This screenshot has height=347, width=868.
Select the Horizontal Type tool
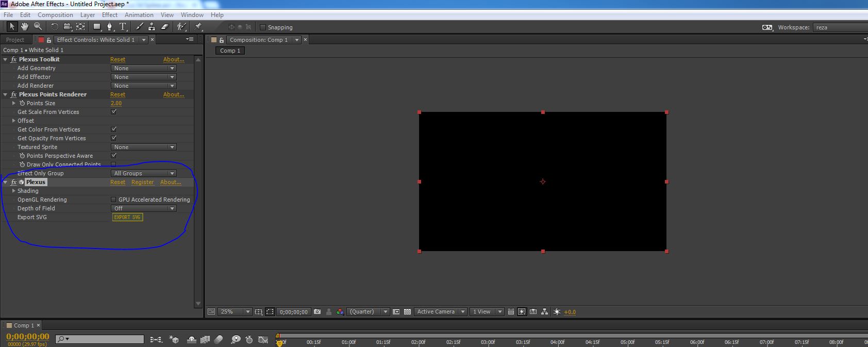[123, 27]
